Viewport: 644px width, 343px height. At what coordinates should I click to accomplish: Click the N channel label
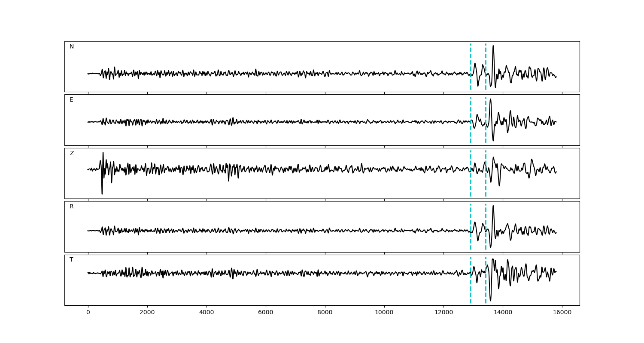point(72,47)
